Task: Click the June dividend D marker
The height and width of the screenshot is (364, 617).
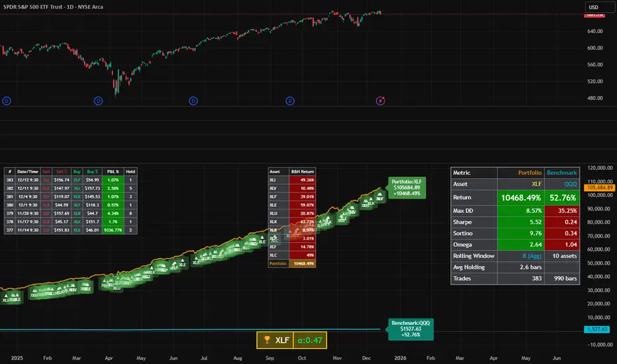Action: (x=193, y=101)
